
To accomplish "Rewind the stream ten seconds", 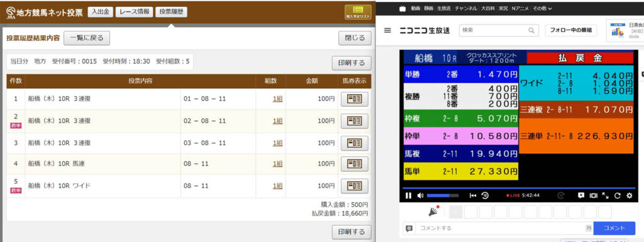I will [485, 195].
